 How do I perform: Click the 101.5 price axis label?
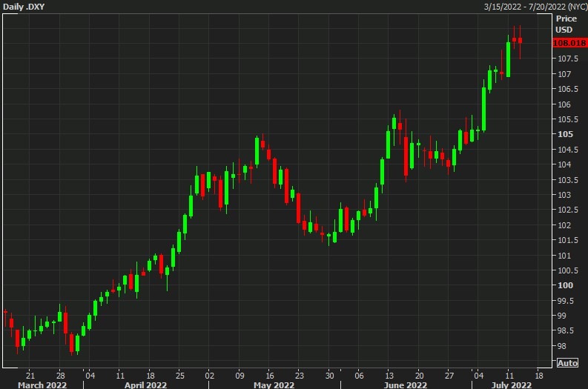(x=568, y=240)
